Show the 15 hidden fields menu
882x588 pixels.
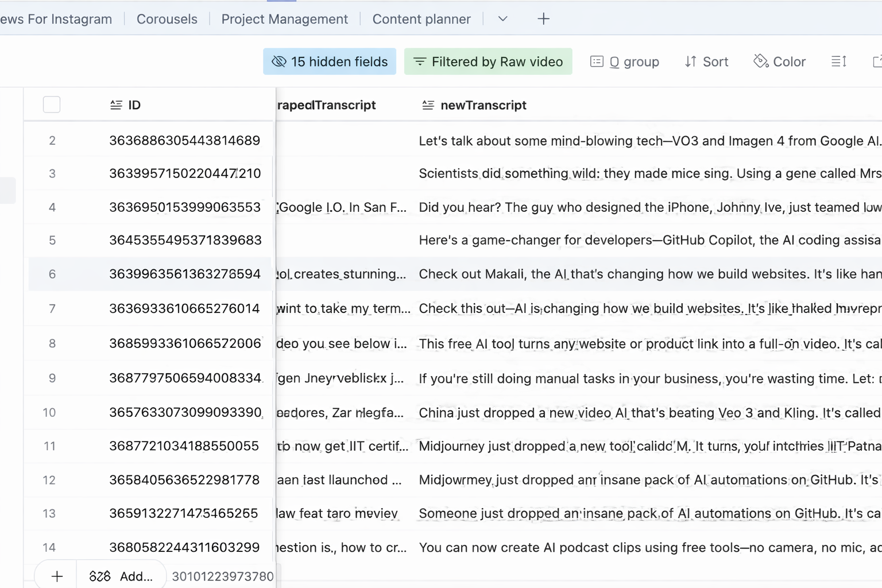pos(330,61)
